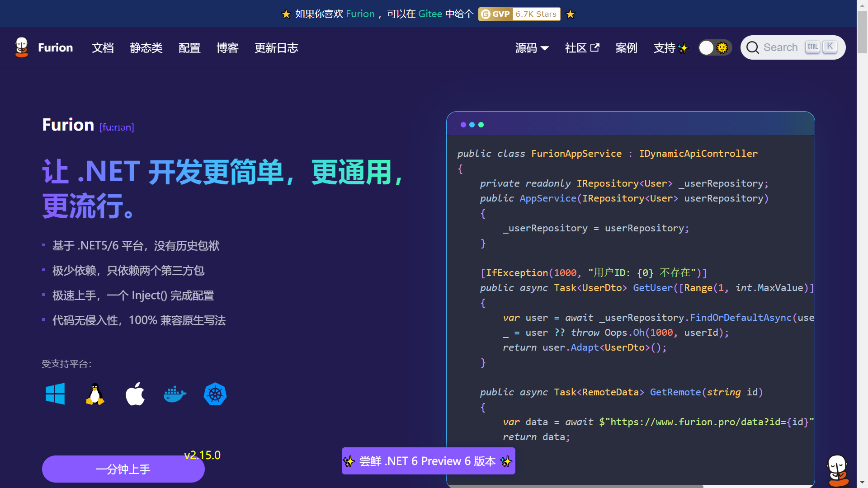Image resolution: width=868 pixels, height=488 pixels.
Task: Open the 支持 nav link
Action: pos(670,47)
